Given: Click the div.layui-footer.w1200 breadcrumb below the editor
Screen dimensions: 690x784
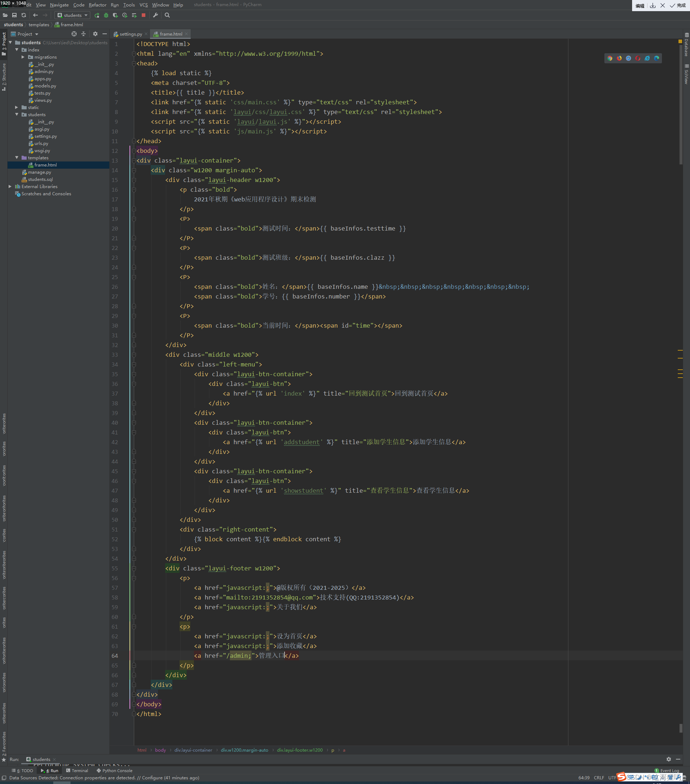Looking at the screenshot, I should pyautogui.click(x=300, y=750).
